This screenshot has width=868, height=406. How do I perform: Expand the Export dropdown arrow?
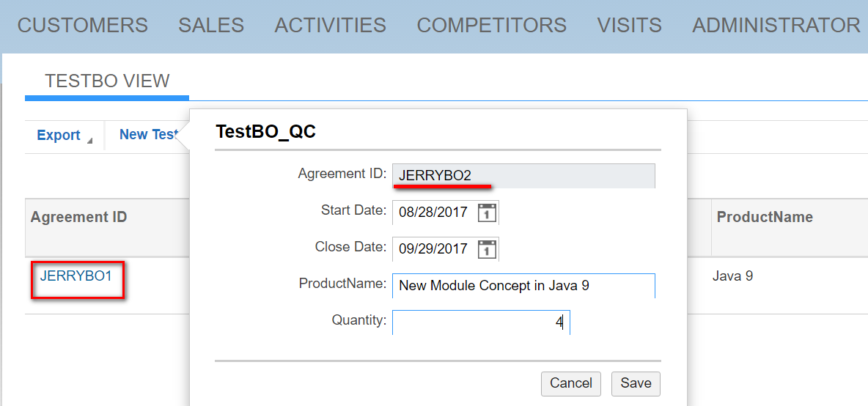coord(89,141)
